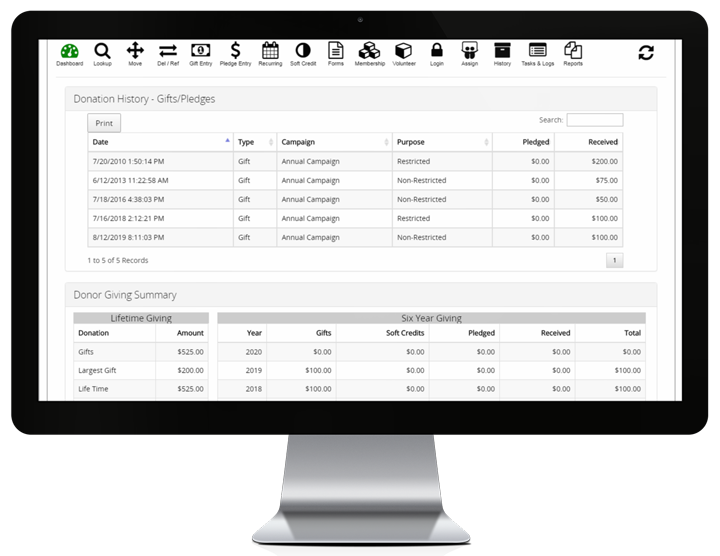The width and height of the screenshot is (720, 556).
Task: Select the Move arrows icon
Action: 135,55
